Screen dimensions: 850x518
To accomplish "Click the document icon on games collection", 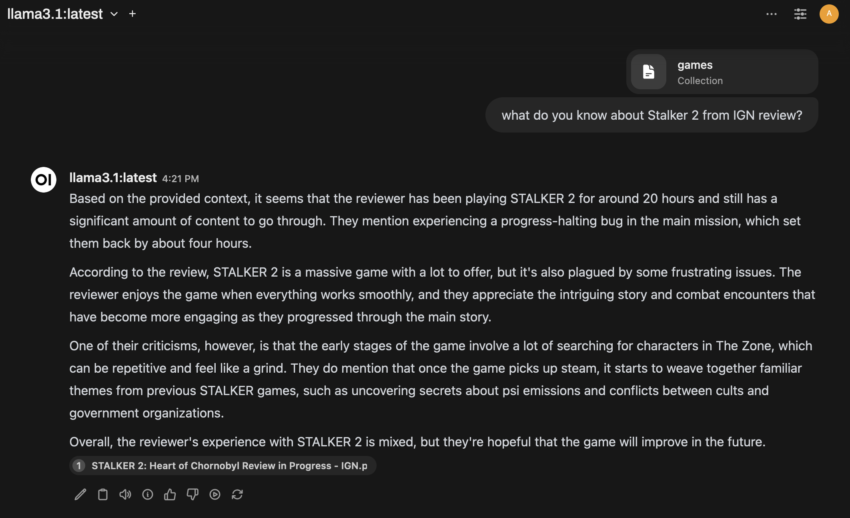I will (648, 72).
